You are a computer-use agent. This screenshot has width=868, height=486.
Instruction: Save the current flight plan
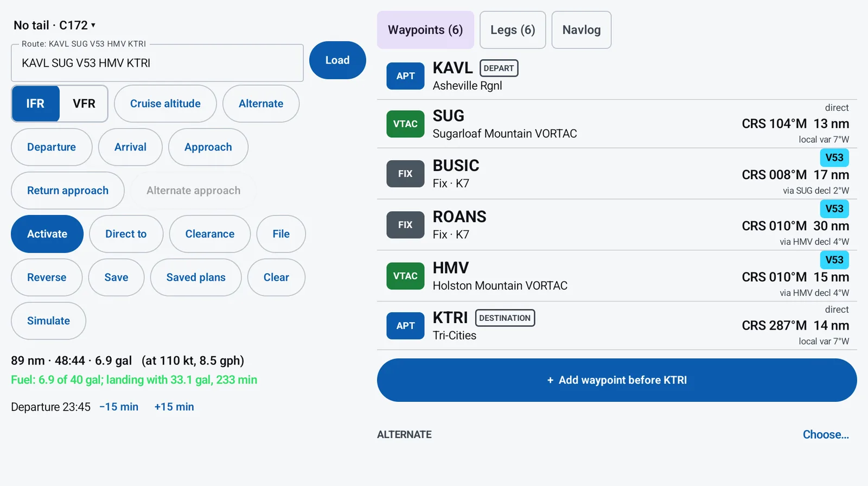tap(116, 277)
